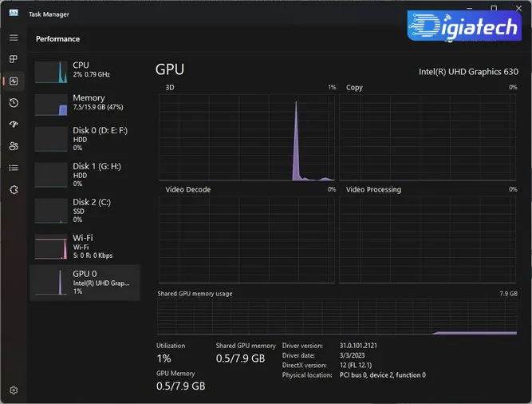Select Disk 2 (C:) SSD item
The image size is (532, 404).
(x=85, y=211)
